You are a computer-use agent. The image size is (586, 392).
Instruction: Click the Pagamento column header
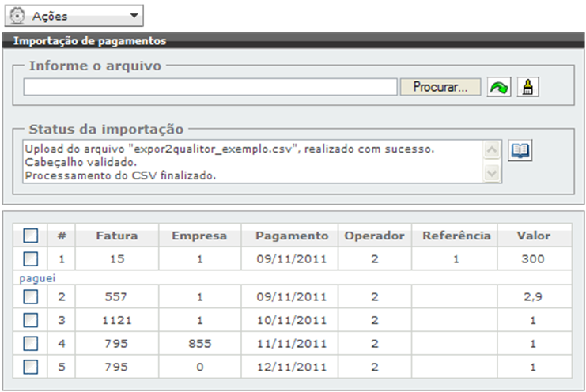click(291, 236)
